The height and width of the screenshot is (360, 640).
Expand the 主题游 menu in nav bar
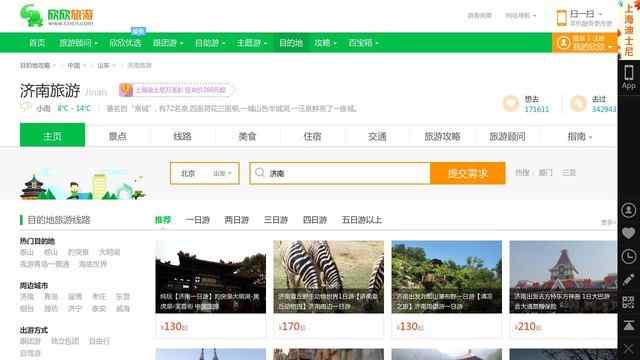point(252,43)
